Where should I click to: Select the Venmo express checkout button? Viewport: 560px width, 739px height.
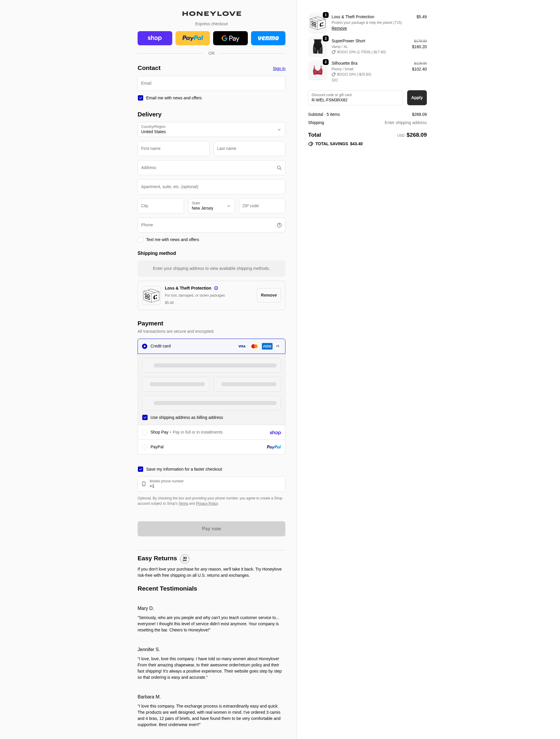268,38
